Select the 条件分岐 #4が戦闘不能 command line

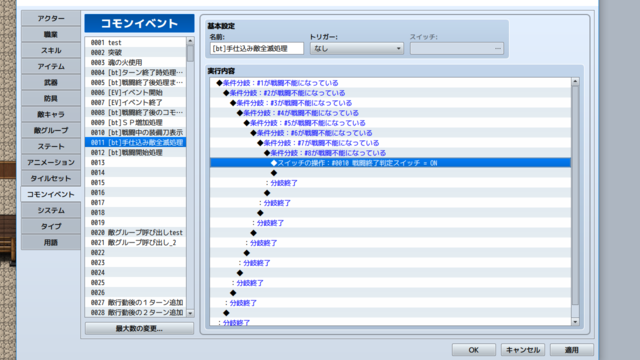coord(391,113)
